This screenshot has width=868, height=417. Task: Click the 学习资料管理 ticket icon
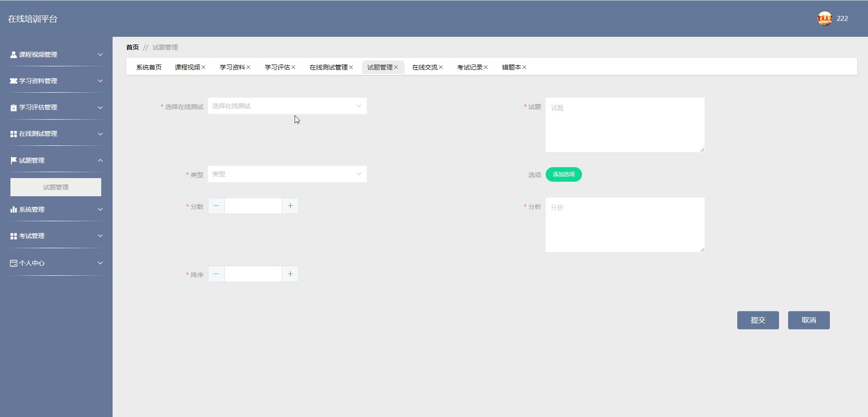[x=14, y=81]
